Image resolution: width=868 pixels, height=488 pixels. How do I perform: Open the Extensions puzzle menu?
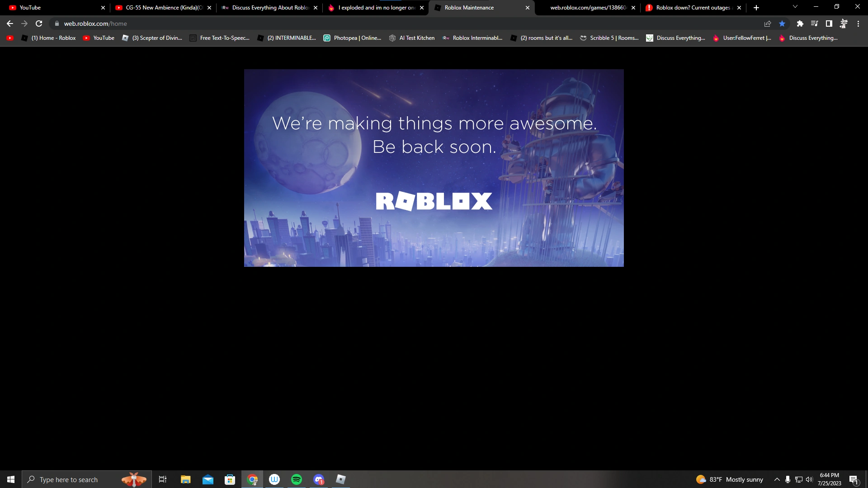coord(800,24)
